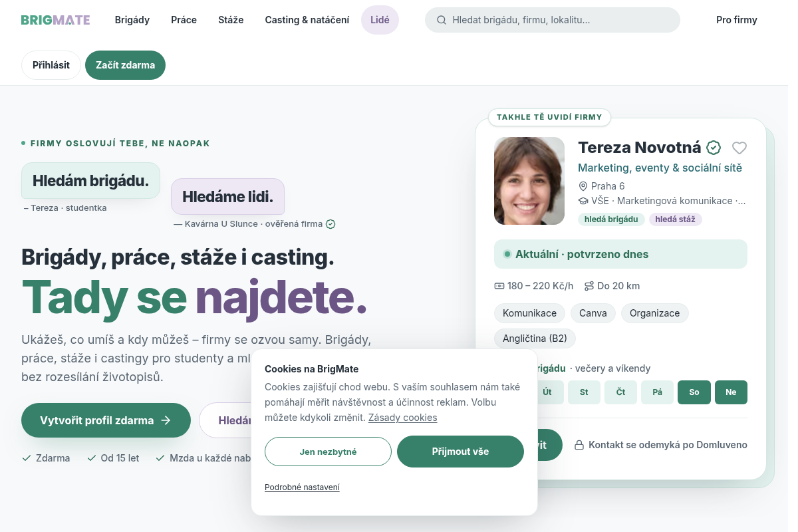The width and height of the screenshot is (798, 532).
Task: Click the Komunikace skill chip
Action: [x=529, y=313]
